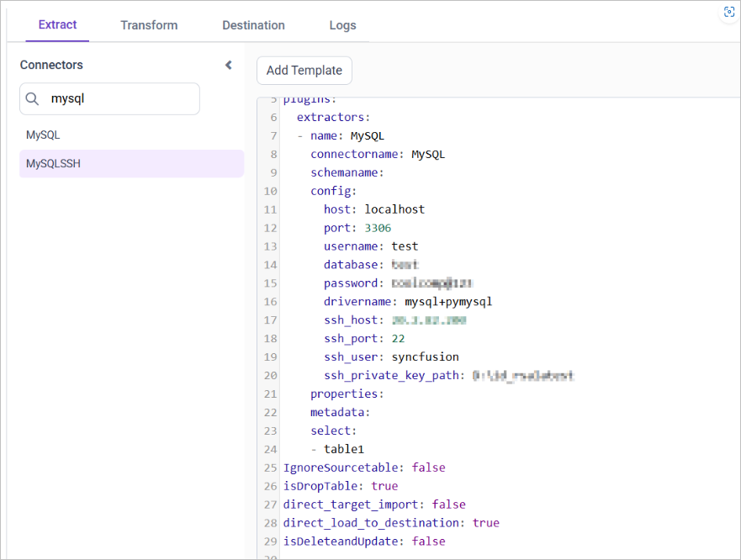Click the ssh_user: syncfusion line
This screenshot has height=560, width=741.
[391, 357]
